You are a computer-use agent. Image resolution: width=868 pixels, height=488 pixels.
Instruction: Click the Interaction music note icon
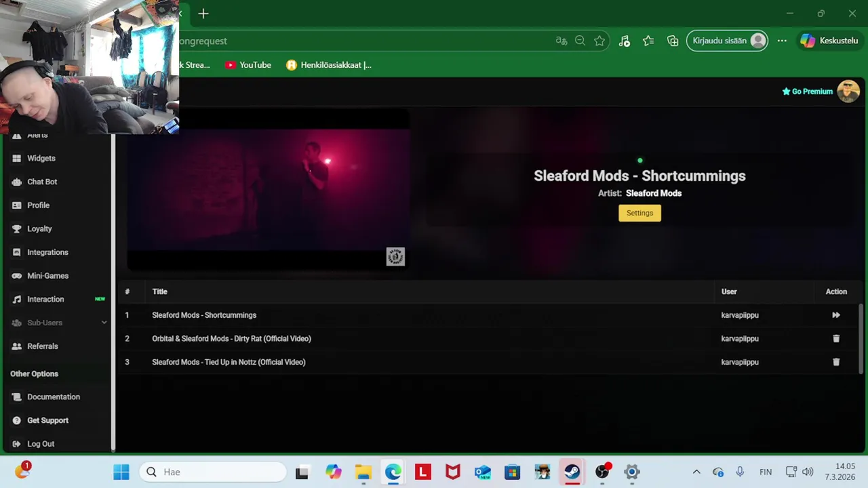17,299
